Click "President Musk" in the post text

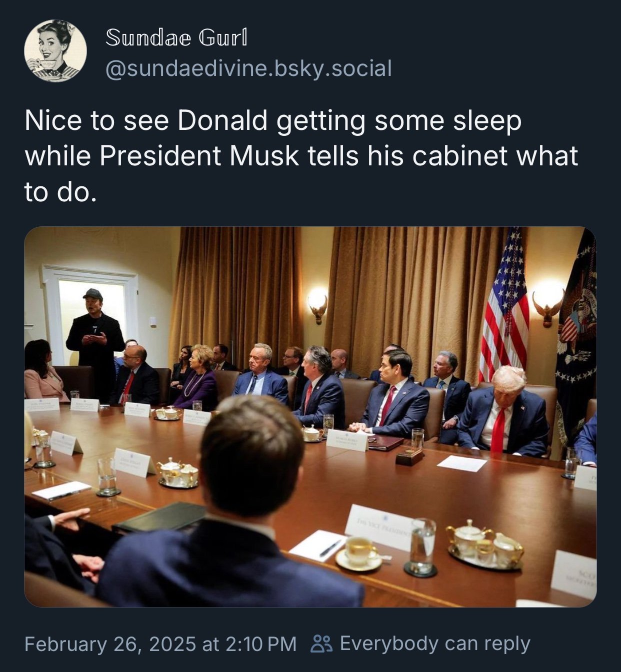tap(199, 156)
